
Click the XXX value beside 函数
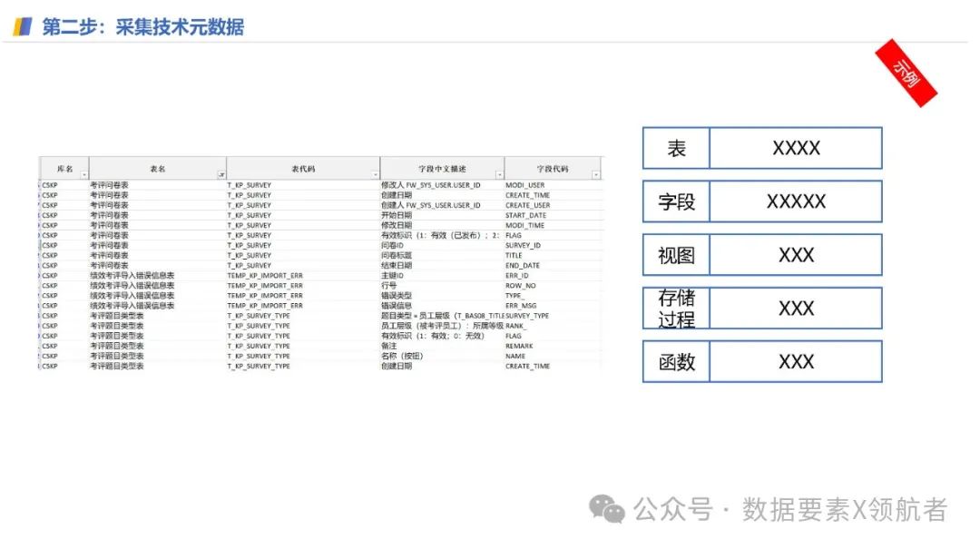[x=796, y=361]
